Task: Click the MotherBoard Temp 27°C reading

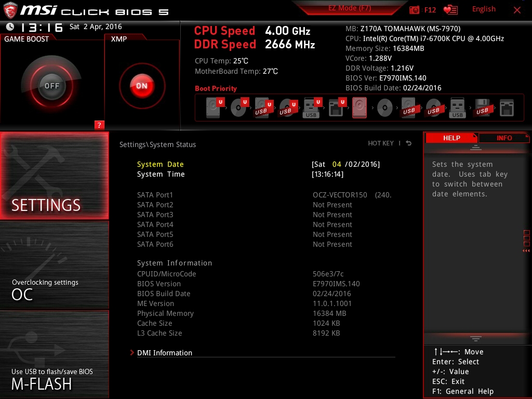Action: 236,71
